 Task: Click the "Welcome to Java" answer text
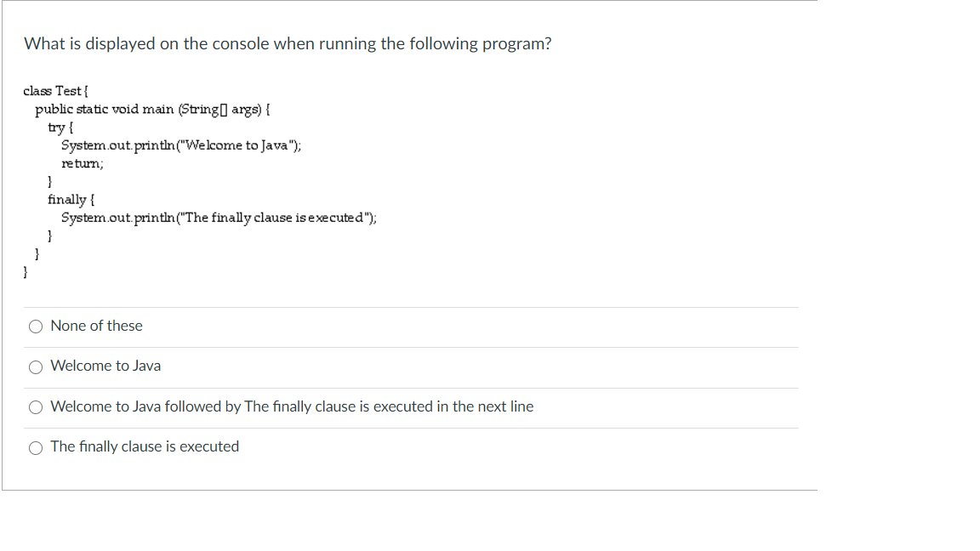click(x=105, y=366)
